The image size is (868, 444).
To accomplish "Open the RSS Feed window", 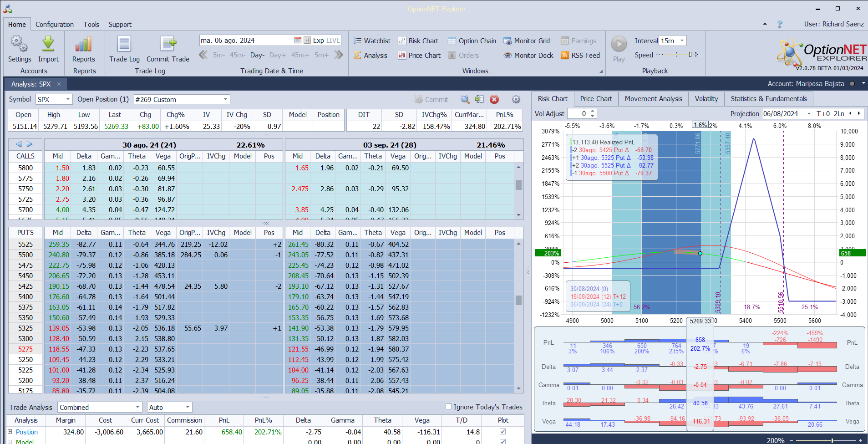I will (580, 55).
